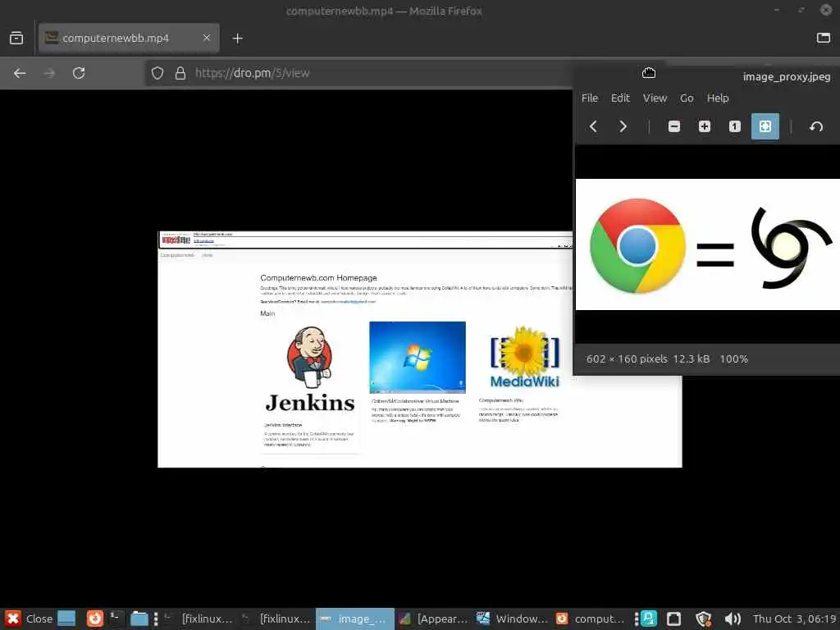Open the View menu in image viewer
Image resolution: width=840 pixels, height=630 pixels.
(655, 98)
